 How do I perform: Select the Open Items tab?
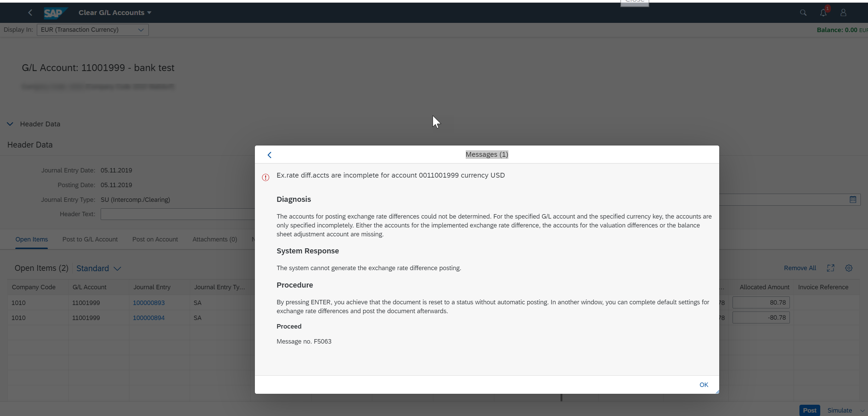[31, 239]
